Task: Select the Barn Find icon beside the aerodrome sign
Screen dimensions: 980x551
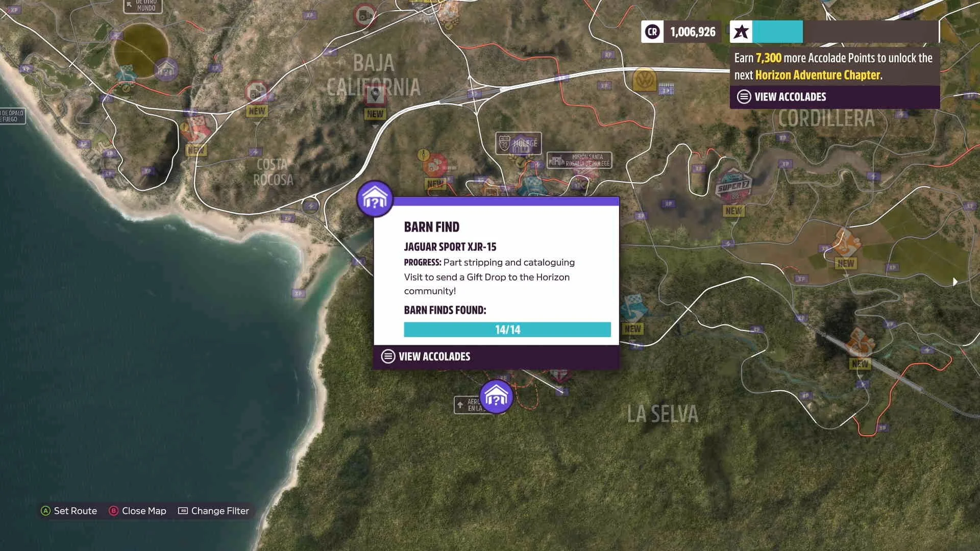Action: tap(496, 396)
